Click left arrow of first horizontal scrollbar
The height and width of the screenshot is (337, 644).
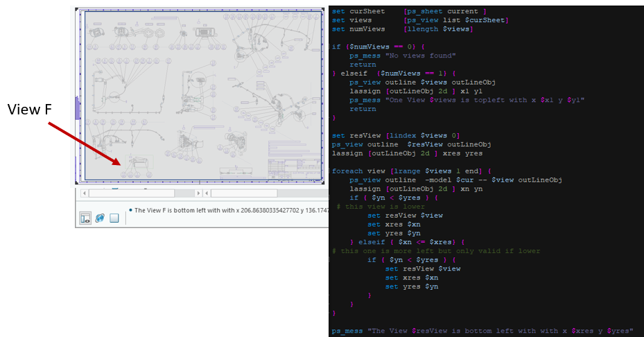[x=85, y=193]
